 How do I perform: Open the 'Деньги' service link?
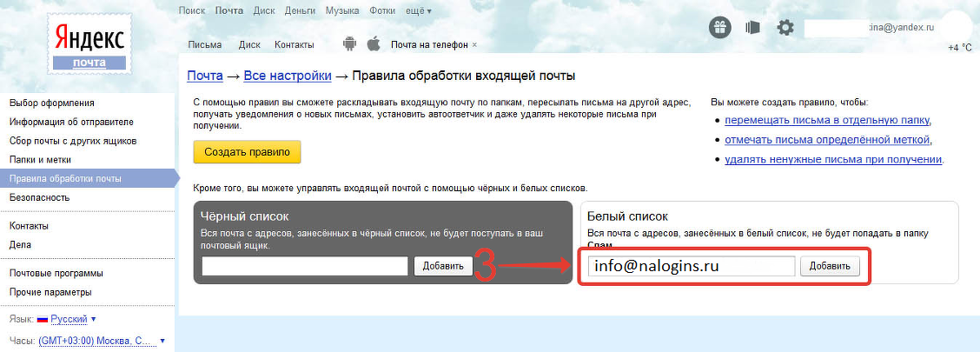tap(300, 10)
